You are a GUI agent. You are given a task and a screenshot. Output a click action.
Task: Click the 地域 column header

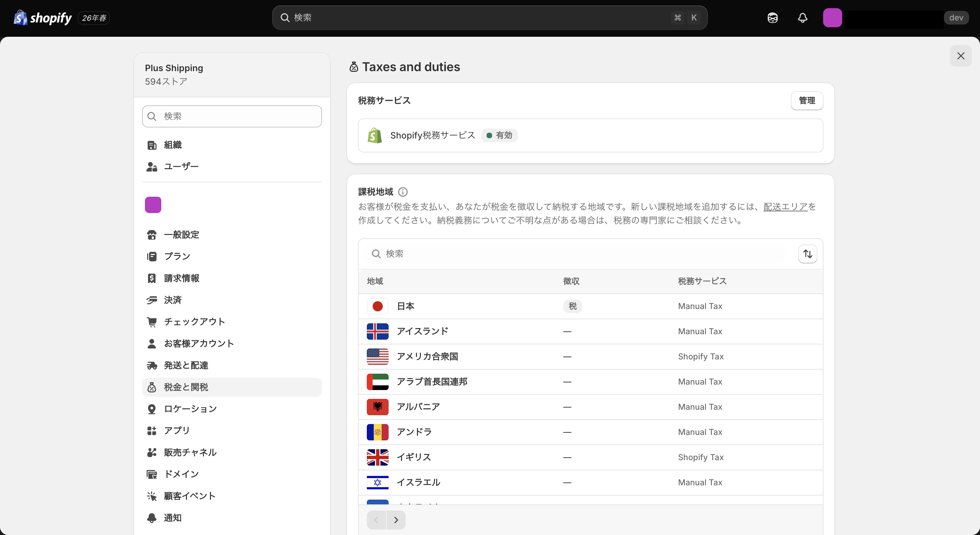(375, 281)
